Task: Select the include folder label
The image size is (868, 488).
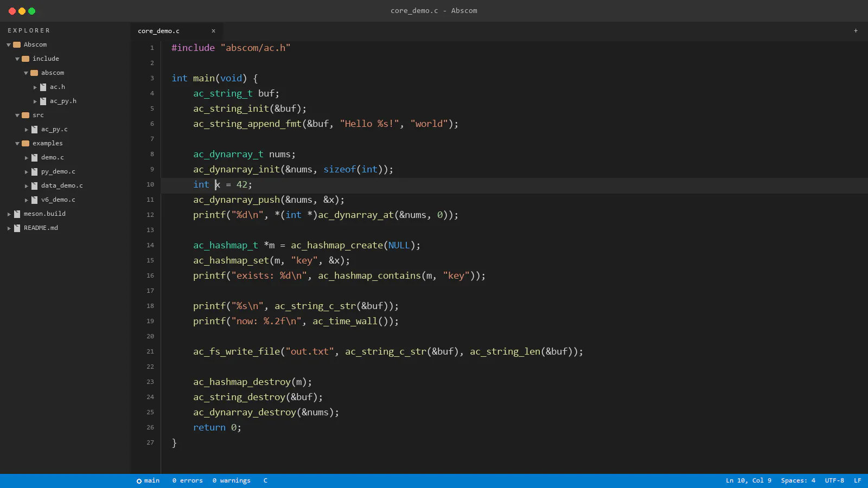Action: tap(46, 59)
